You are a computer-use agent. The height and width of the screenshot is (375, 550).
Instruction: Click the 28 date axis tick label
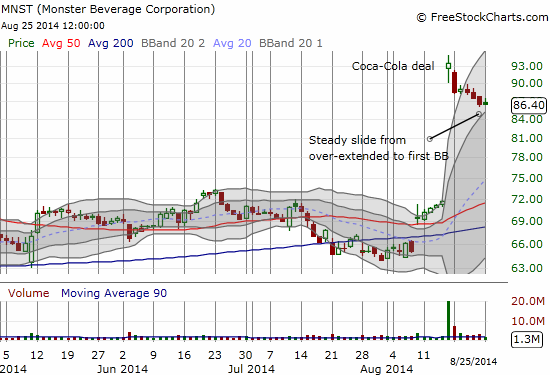point(362,355)
